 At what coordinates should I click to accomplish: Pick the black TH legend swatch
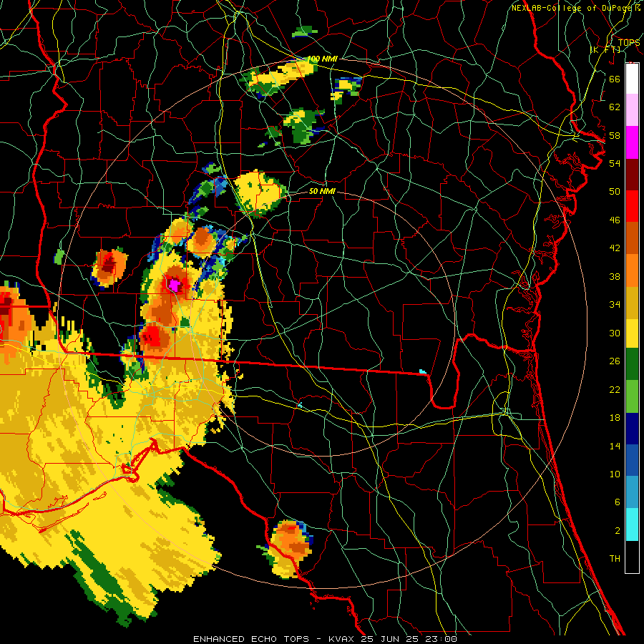(632, 557)
